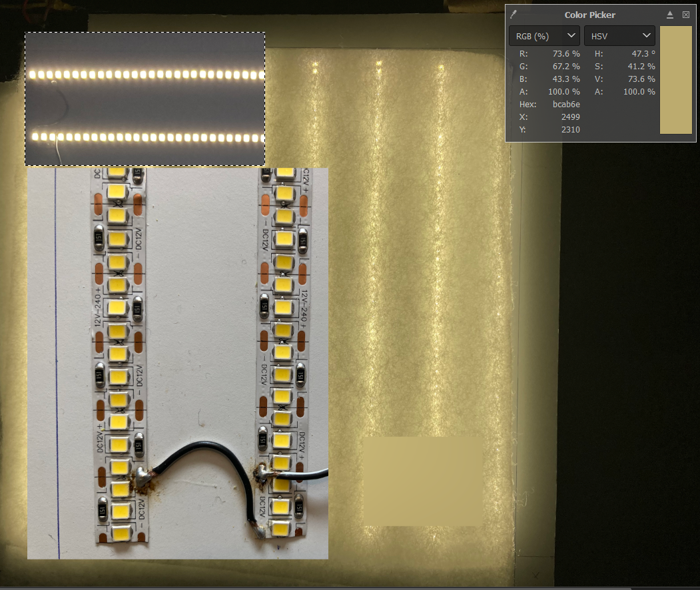Click the S value 41.2 %

click(641, 66)
